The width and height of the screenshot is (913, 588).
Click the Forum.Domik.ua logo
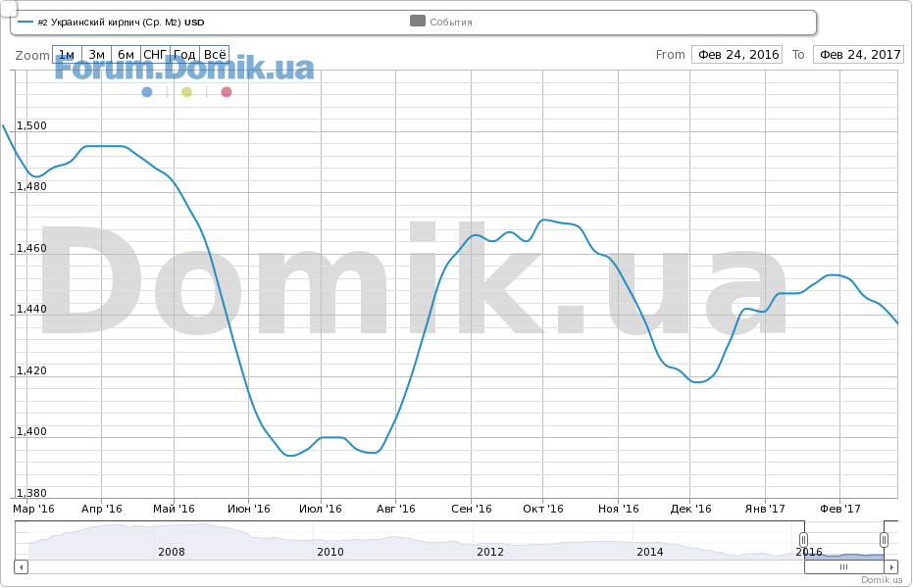click(184, 69)
